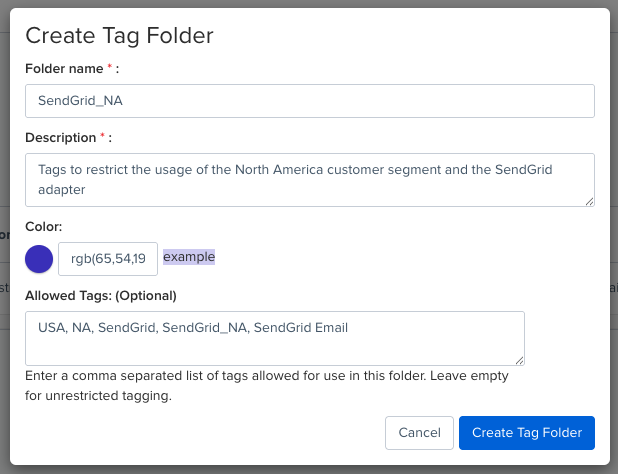The width and height of the screenshot is (618, 474).
Task: Click the highlighted example color label
Action: 189,257
